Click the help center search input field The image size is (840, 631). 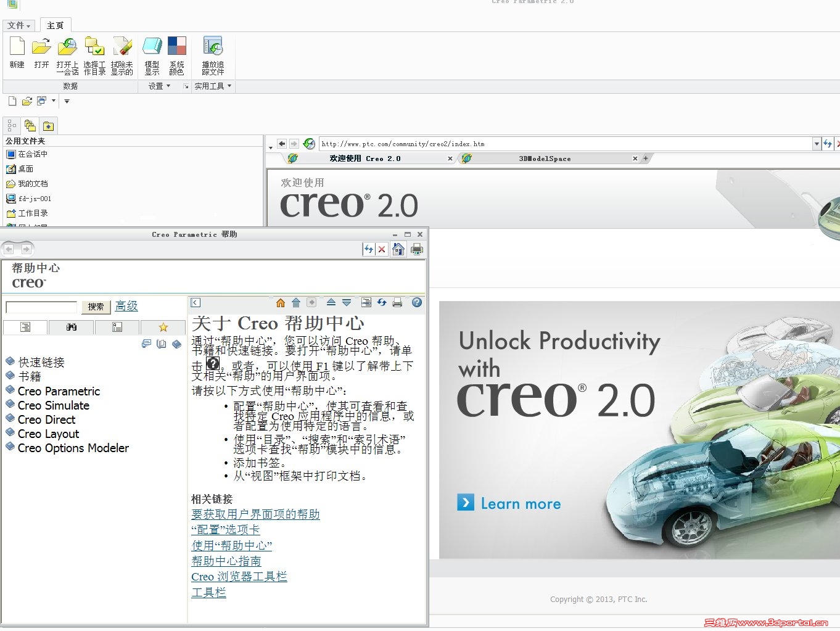tap(41, 307)
